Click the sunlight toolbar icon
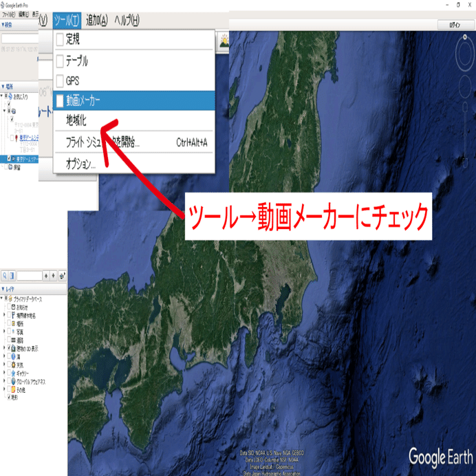The height and width of the screenshot is (476, 476). (224, 41)
